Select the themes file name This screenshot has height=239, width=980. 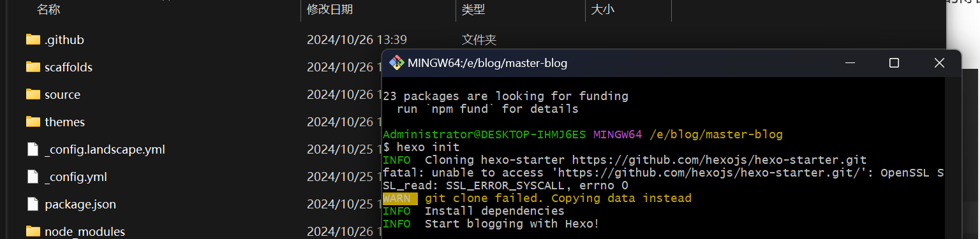pyautogui.click(x=64, y=122)
